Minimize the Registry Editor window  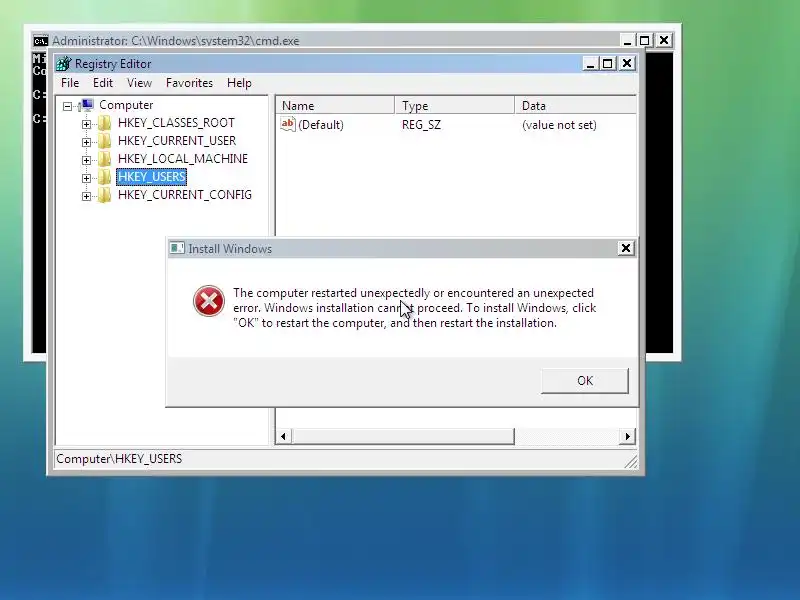click(590, 64)
